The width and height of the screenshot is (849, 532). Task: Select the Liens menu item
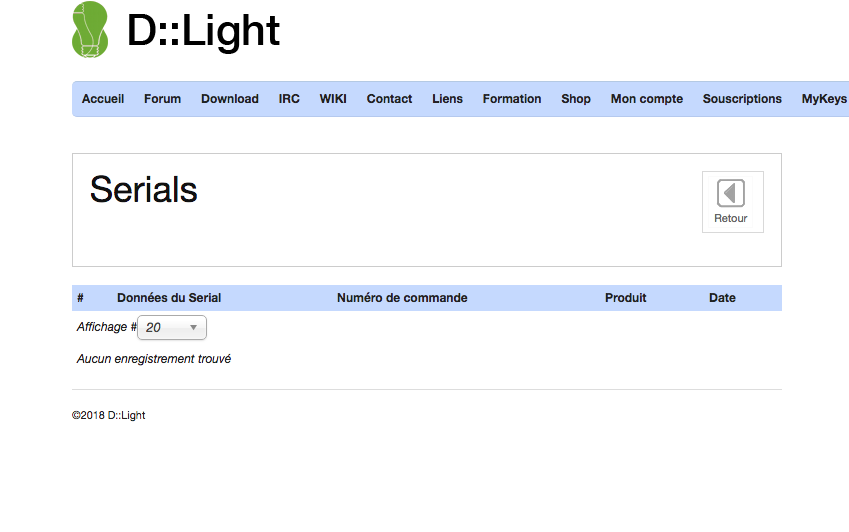click(447, 99)
